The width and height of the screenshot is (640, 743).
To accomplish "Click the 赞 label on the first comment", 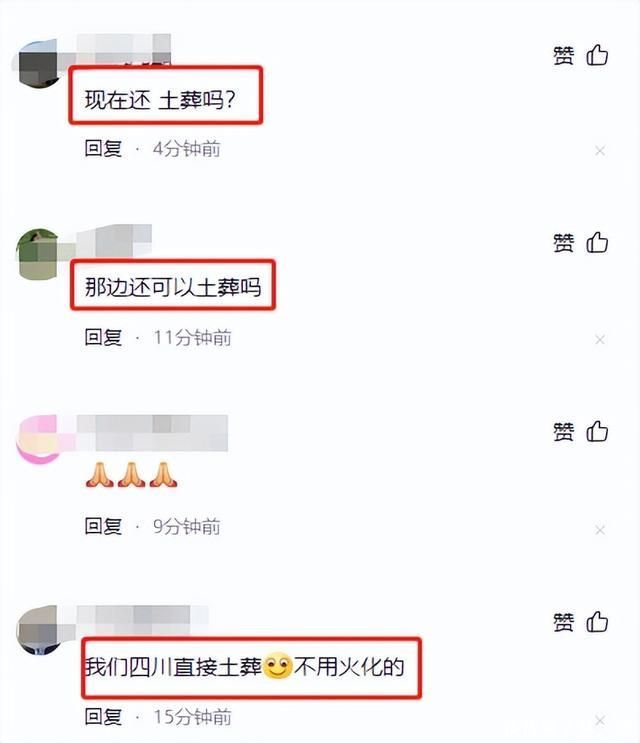I will coord(564,55).
